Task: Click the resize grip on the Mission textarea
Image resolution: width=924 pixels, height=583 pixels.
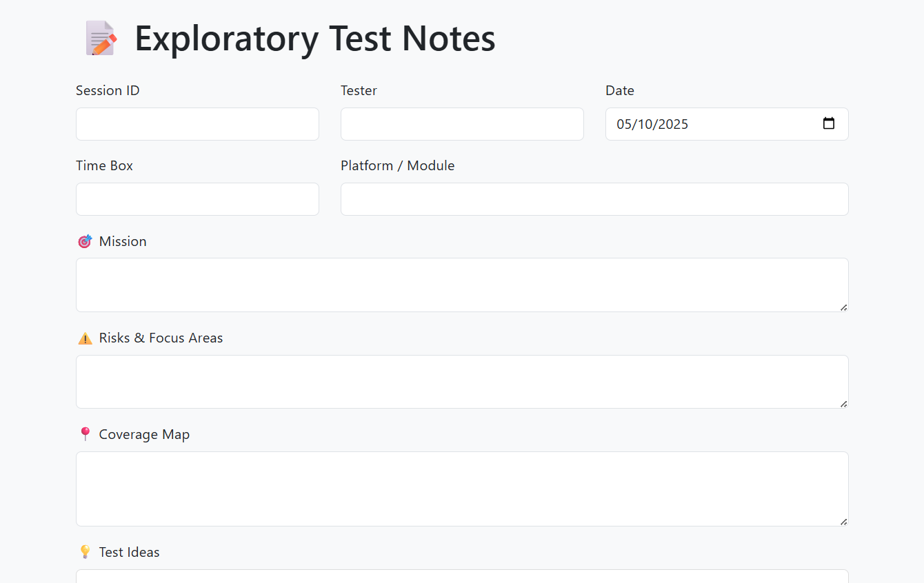Action: pos(844,308)
